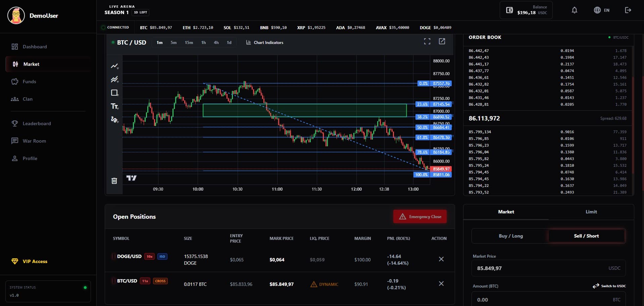Open the War Room section
Viewport: 644px width, 306px height.
tap(34, 141)
